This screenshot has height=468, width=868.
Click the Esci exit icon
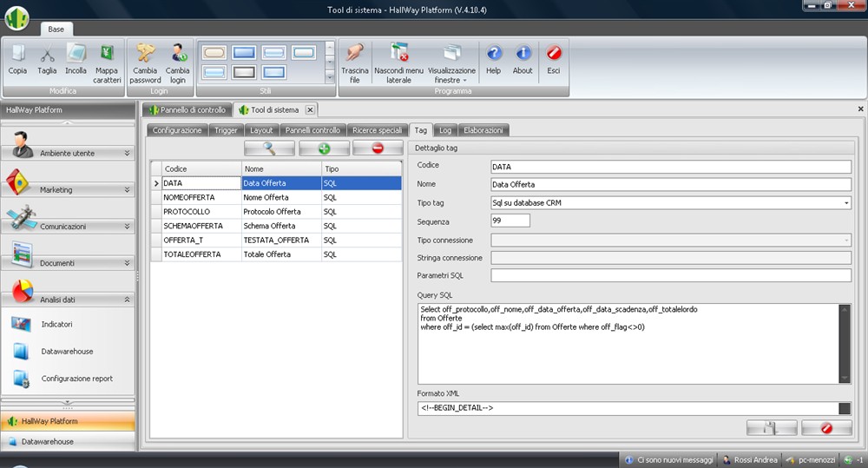coord(554,60)
